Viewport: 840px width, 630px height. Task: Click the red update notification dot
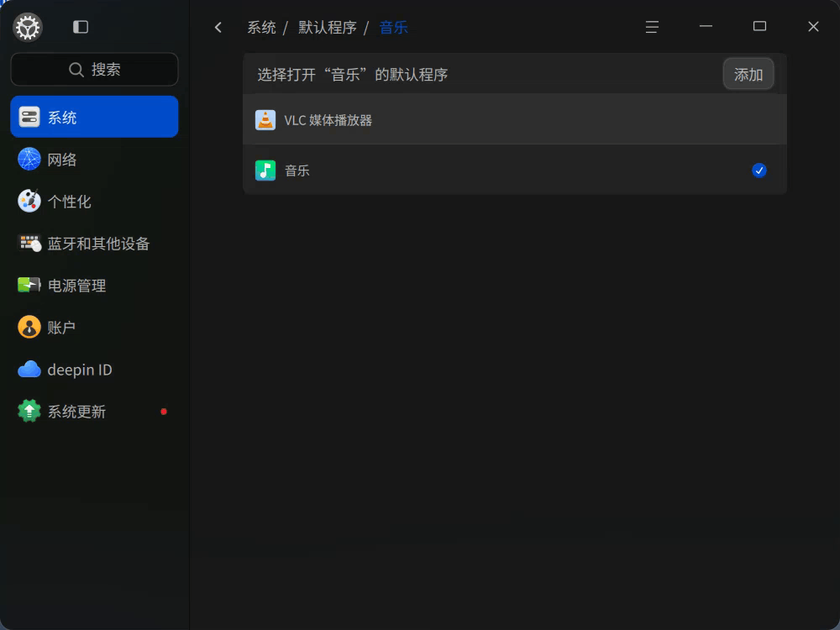pyautogui.click(x=164, y=412)
